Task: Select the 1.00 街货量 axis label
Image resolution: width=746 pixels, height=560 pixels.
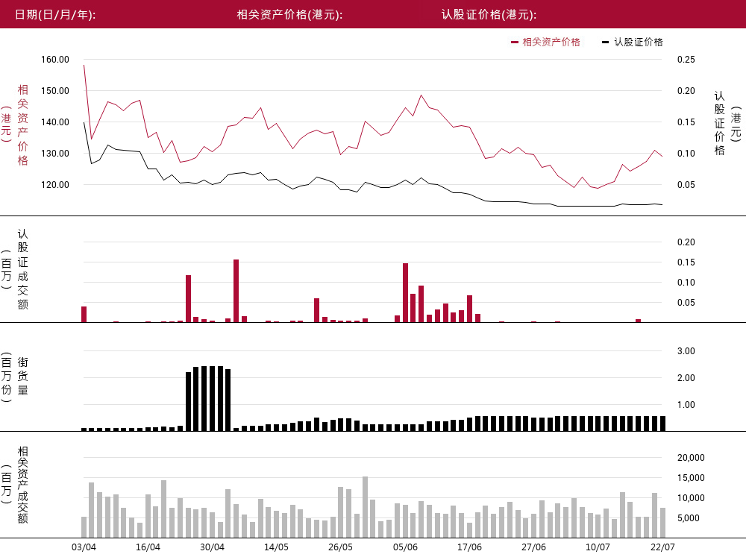Action: coord(686,405)
